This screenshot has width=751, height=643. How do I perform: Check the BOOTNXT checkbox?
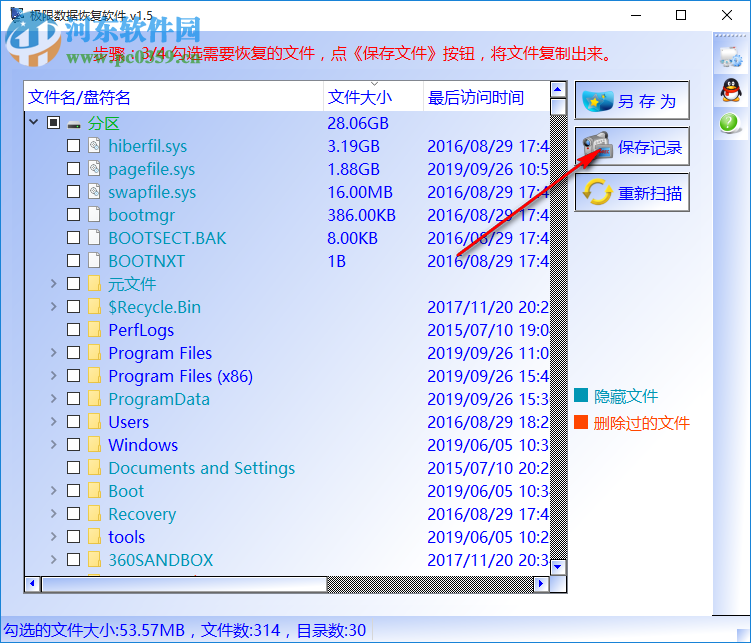73,260
